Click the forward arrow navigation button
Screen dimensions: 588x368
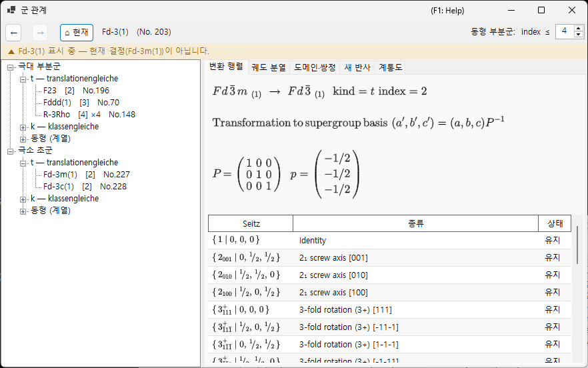40,33
